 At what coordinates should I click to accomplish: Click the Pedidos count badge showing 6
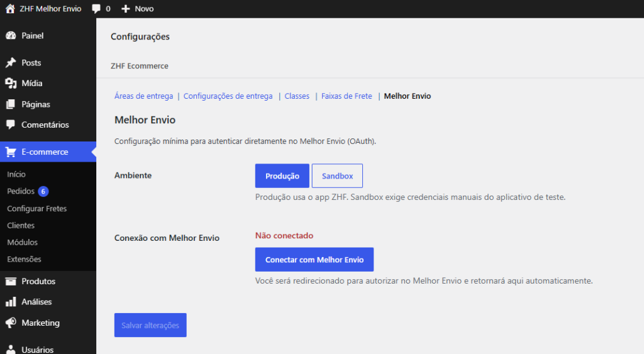tap(43, 191)
